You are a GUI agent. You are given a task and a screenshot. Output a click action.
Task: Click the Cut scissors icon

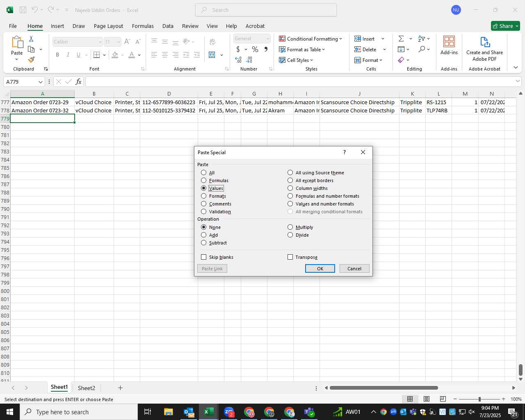point(31,39)
